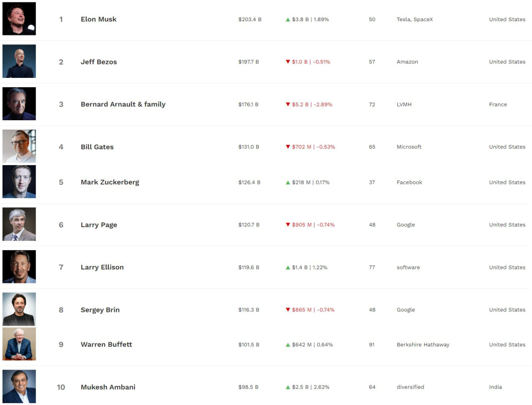Click the red down arrow in Bernard Arnault's row
Viewport: 532px width, 405px height.
coord(288,104)
